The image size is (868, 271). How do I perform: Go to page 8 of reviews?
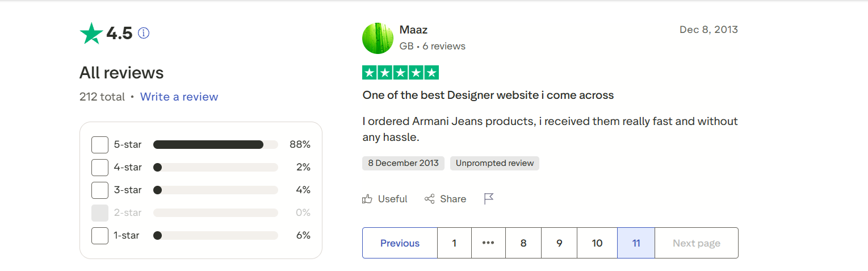523,243
